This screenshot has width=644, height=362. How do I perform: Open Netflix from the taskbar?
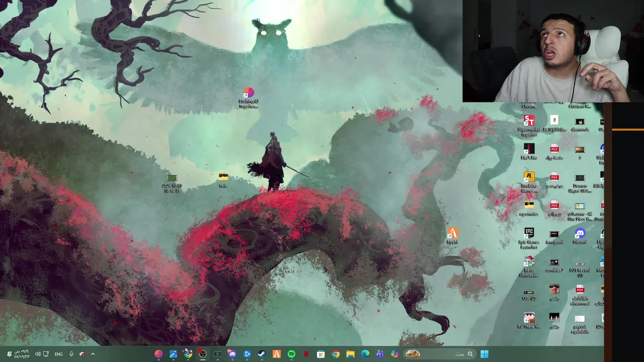click(306, 354)
